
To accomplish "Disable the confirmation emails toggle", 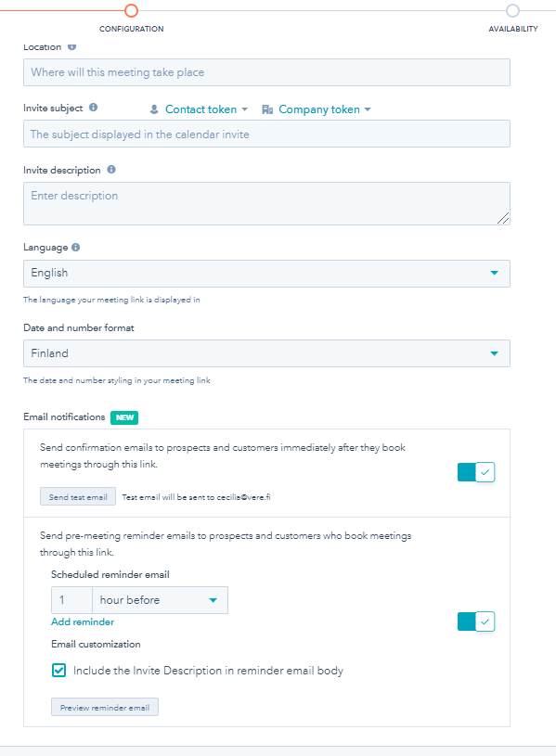I will point(476,472).
